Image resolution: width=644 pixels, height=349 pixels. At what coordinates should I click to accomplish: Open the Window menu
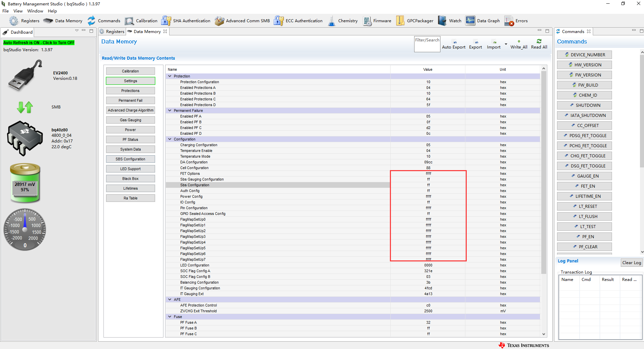pos(35,11)
